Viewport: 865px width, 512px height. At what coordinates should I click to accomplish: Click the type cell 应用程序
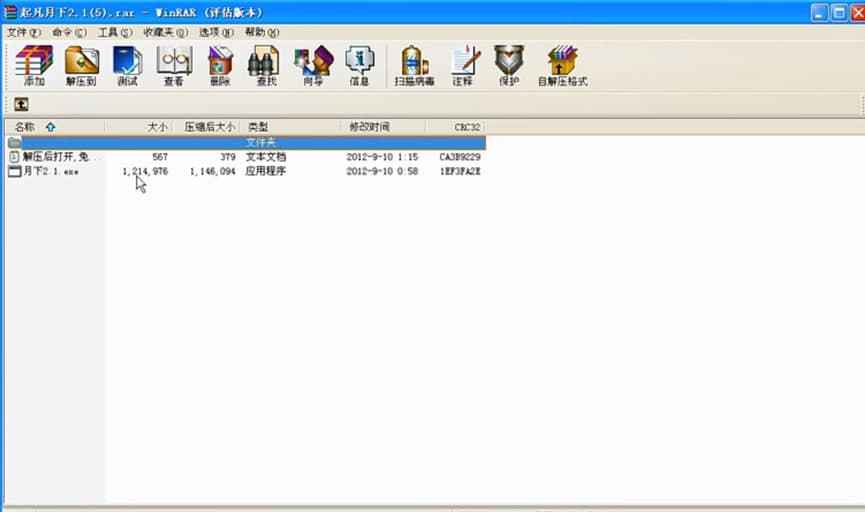[266, 171]
